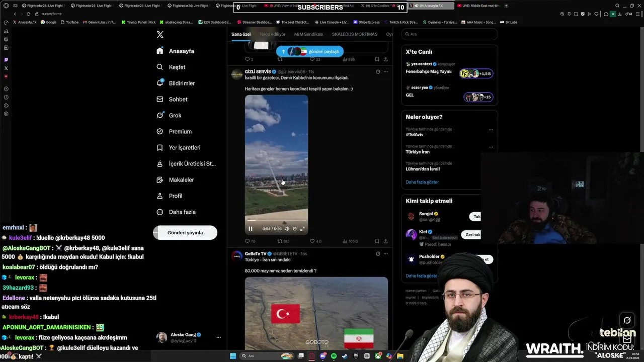This screenshot has width=644, height=362.
Task: Open account menu dots next to Aloske Gang
Action: click(x=218, y=337)
